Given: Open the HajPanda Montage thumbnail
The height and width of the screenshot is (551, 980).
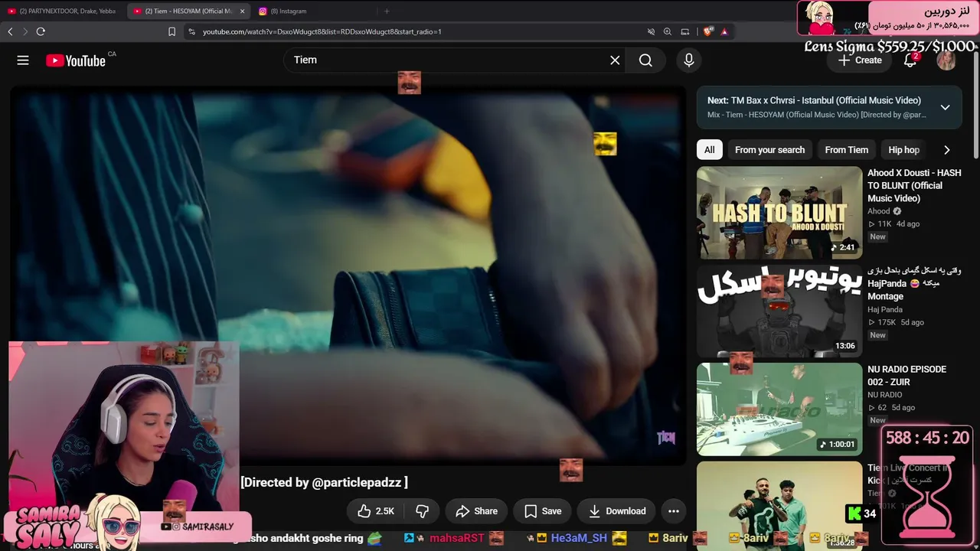Looking at the screenshot, I should point(779,311).
